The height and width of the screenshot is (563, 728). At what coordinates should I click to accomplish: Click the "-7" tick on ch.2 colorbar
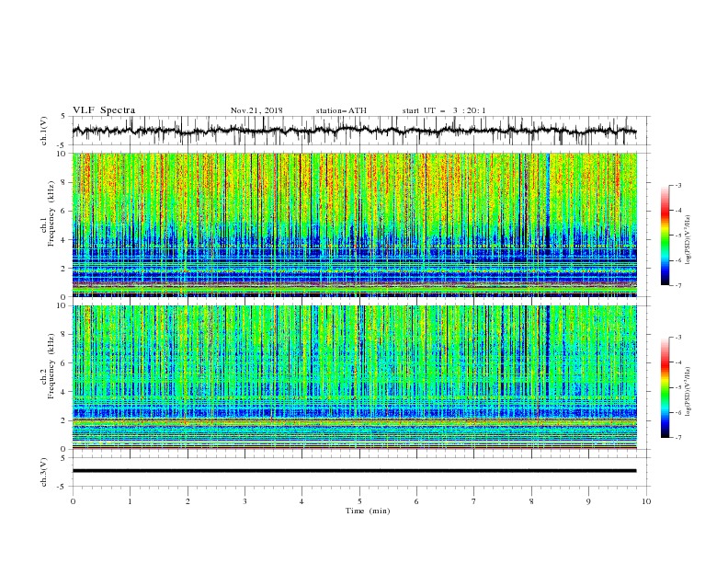pos(677,438)
